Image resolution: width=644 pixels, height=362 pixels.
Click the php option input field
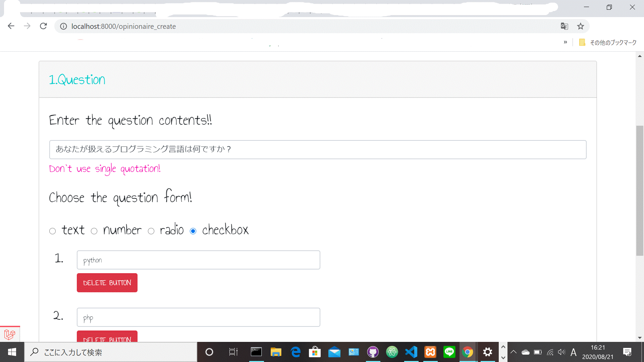coord(198,317)
